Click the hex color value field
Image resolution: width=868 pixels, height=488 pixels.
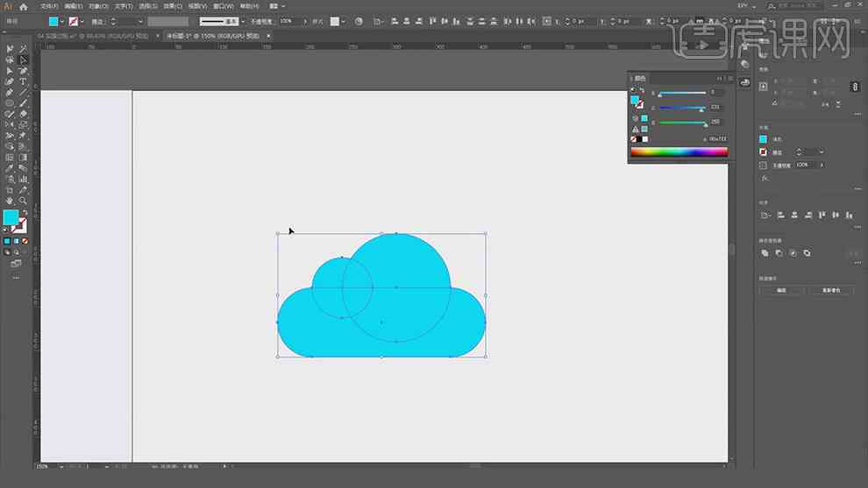[x=718, y=139]
